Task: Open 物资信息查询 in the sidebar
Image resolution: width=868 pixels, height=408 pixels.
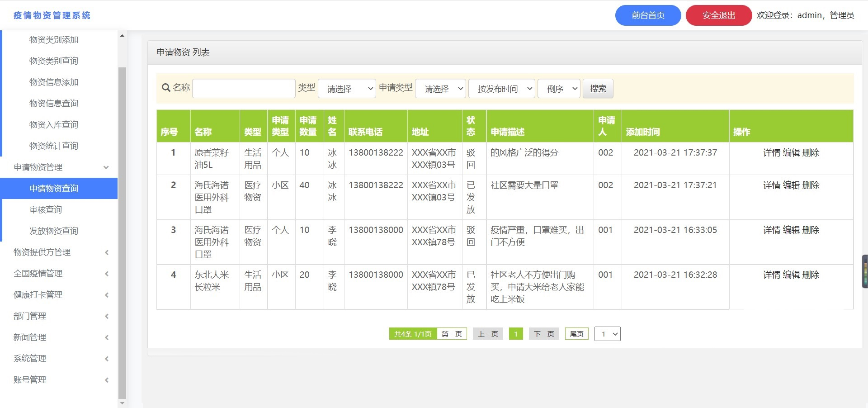Action: pos(54,104)
